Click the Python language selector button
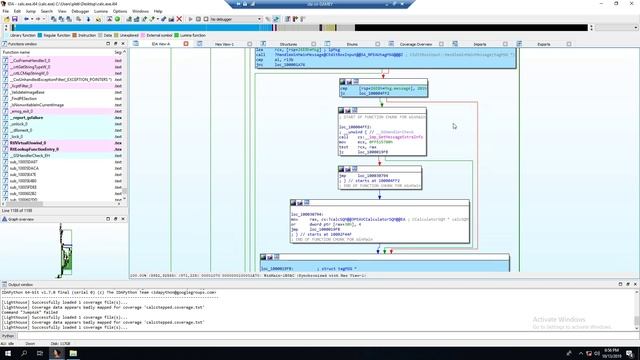The height and width of the screenshot is (360, 640). [x=8, y=336]
